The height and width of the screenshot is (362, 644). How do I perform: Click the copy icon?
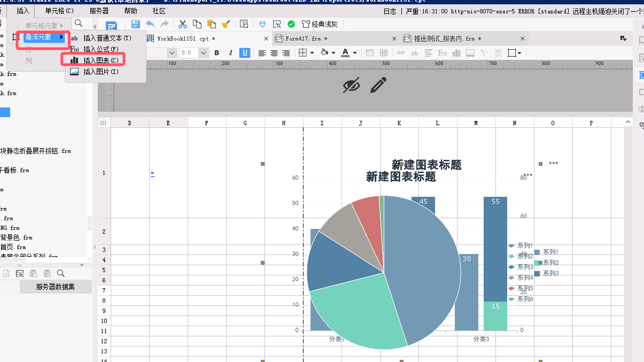click(x=197, y=24)
